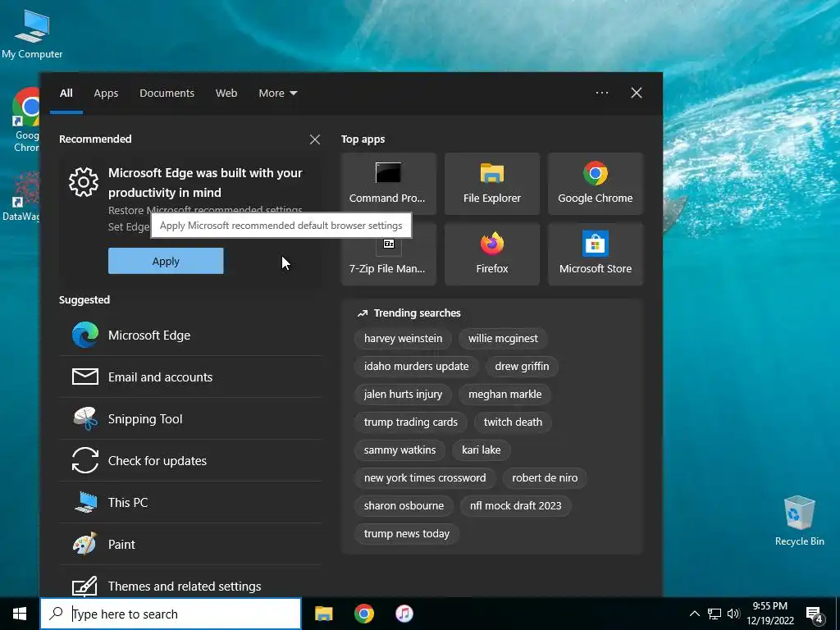
Task: Open Chrome from the taskbar
Action: (363, 614)
